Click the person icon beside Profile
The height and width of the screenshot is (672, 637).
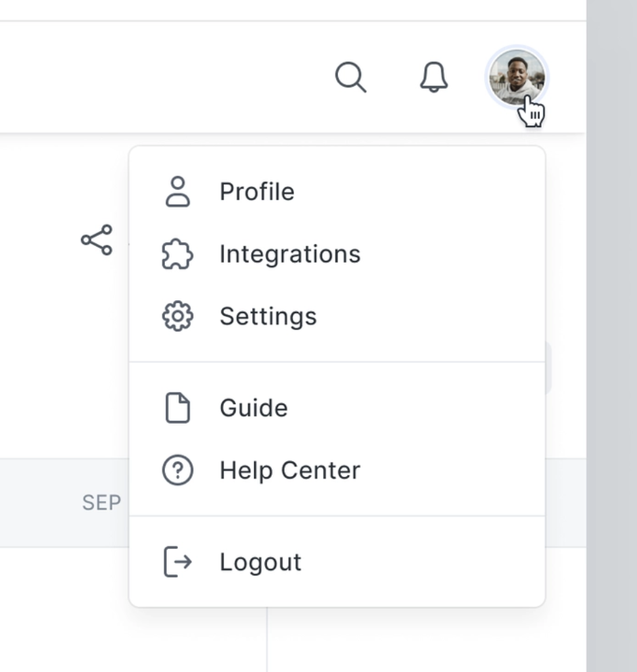(x=178, y=192)
